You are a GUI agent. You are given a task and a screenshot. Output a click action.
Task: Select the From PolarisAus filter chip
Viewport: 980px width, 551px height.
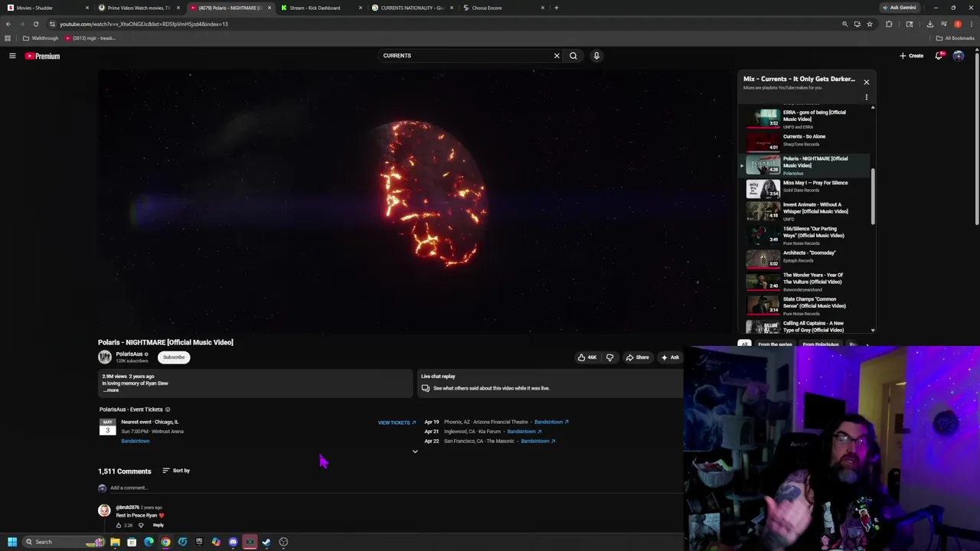[x=821, y=345]
